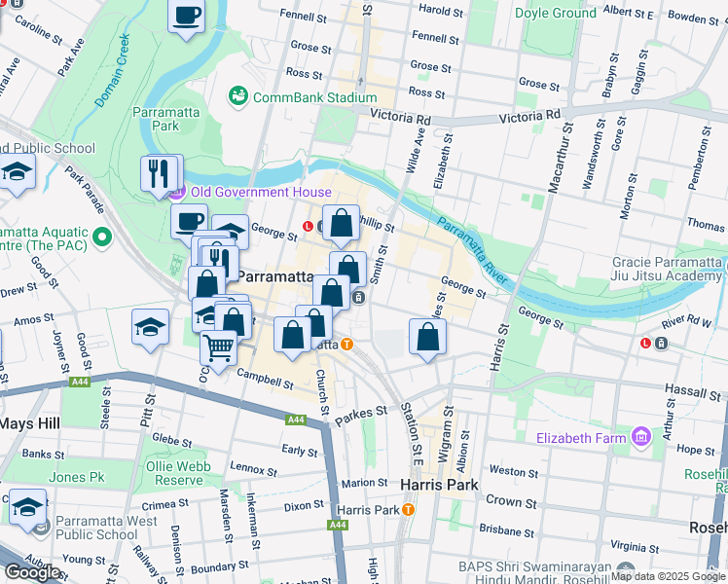Open the restaurant marker beside Old Government House
The image size is (728, 584).
160,174
